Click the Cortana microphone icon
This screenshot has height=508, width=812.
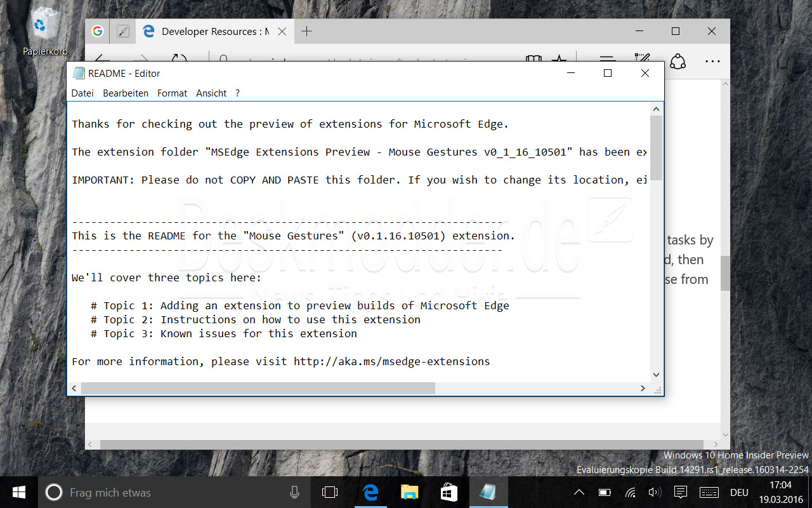pos(294,492)
